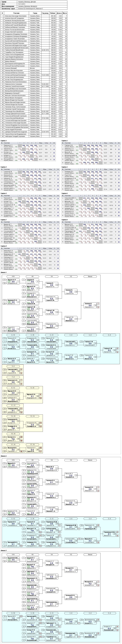Select row 'Антипов Алексей Генадиевич'
Image resolution: width=122 pixels, height=644 pixels.
[x=34, y=18]
